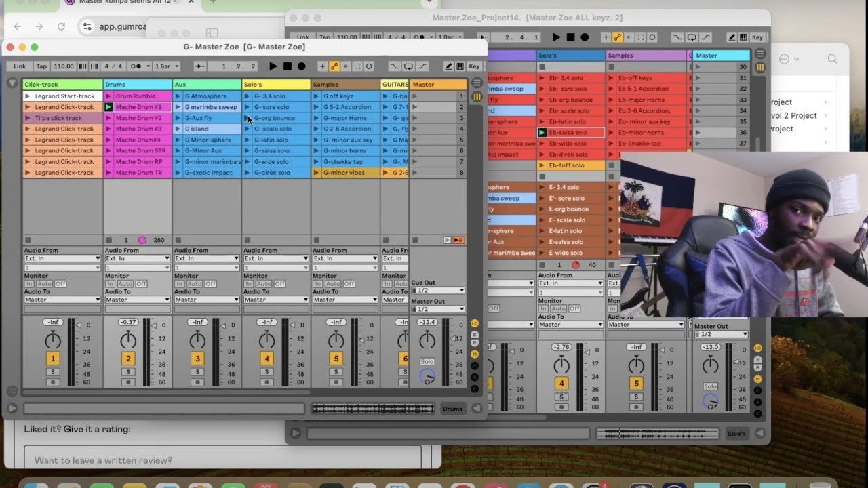Open the Cue Out dropdown in G- Master Zoe
The width and height of the screenshot is (868, 488).
pos(438,291)
